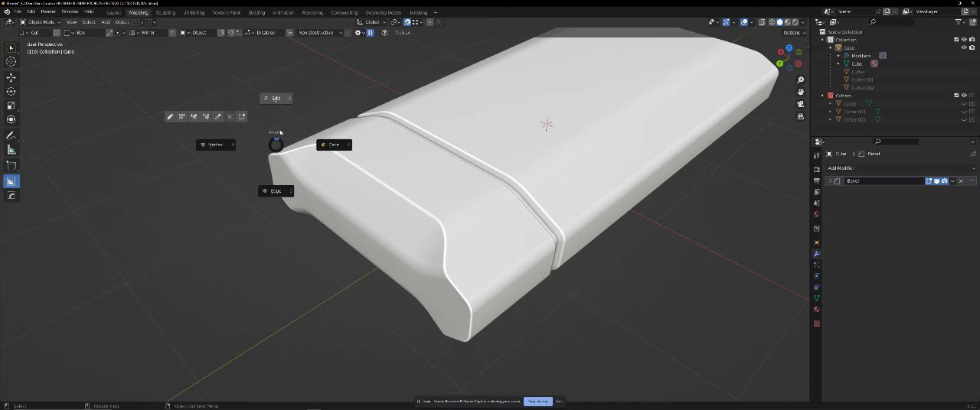
Task: Open outliner filter dropdown
Action: pyautogui.click(x=962, y=22)
